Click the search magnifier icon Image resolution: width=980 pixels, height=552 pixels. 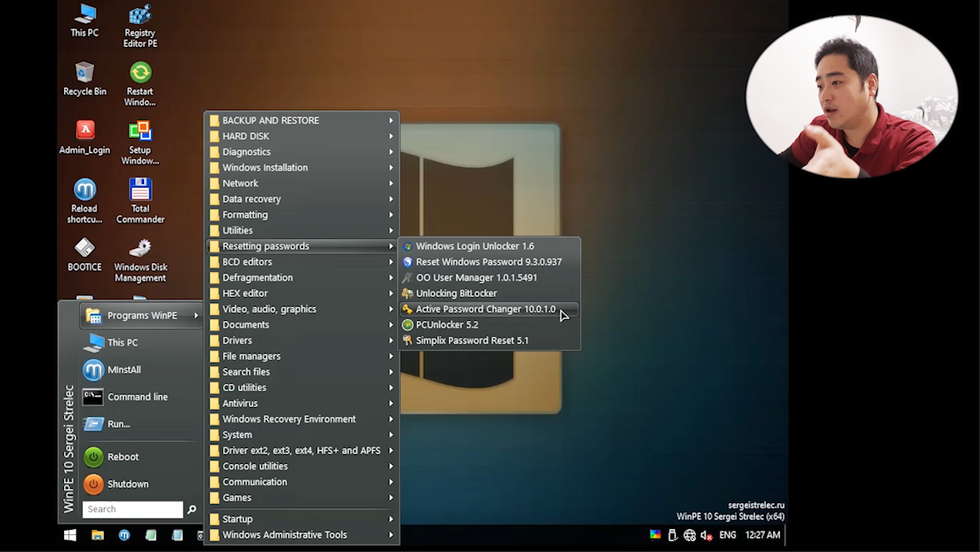[192, 509]
